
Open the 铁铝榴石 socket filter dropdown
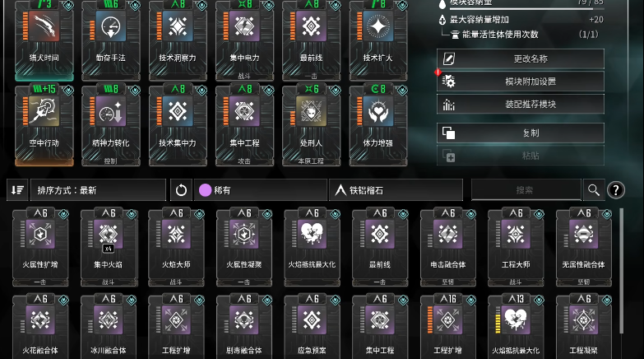coord(396,190)
